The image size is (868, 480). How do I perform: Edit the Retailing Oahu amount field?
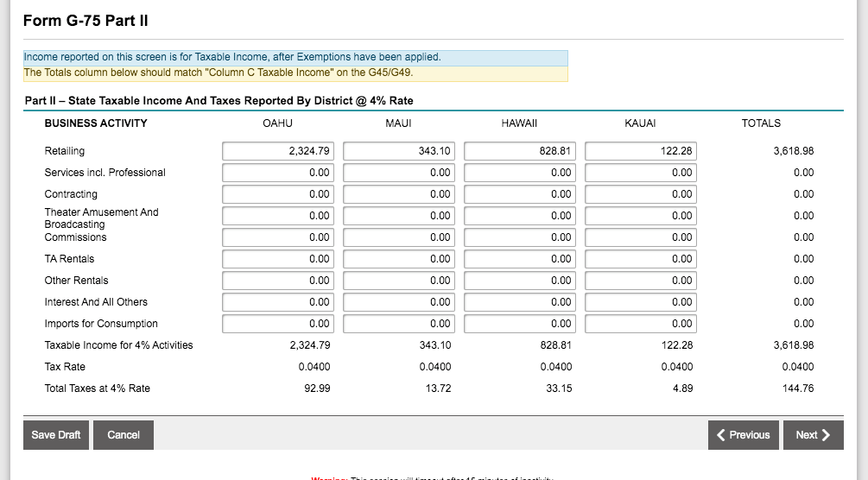coord(277,151)
